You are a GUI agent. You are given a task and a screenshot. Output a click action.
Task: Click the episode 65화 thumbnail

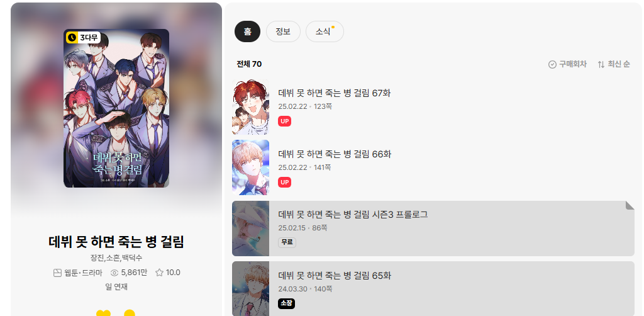coord(250,289)
